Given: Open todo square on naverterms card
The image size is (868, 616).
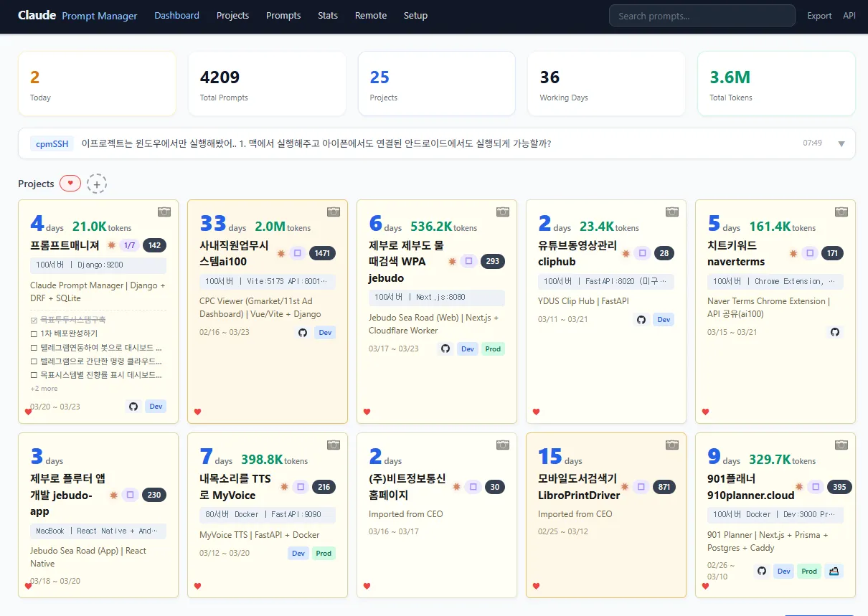Looking at the screenshot, I should (811, 253).
